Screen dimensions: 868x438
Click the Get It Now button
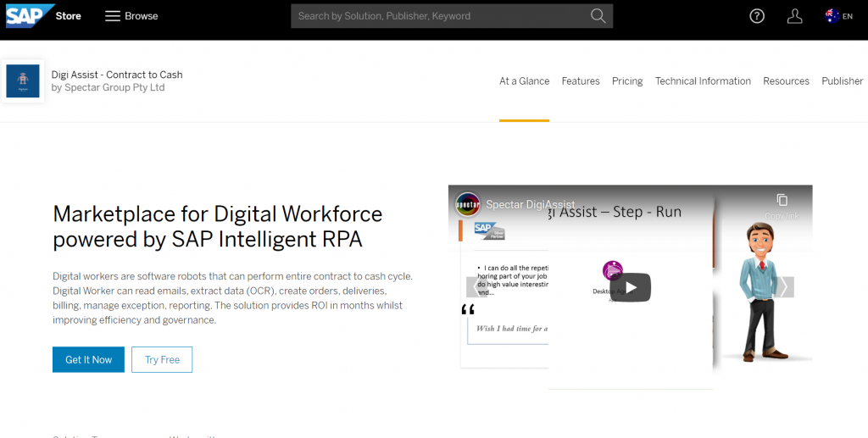tap(88, 359)
